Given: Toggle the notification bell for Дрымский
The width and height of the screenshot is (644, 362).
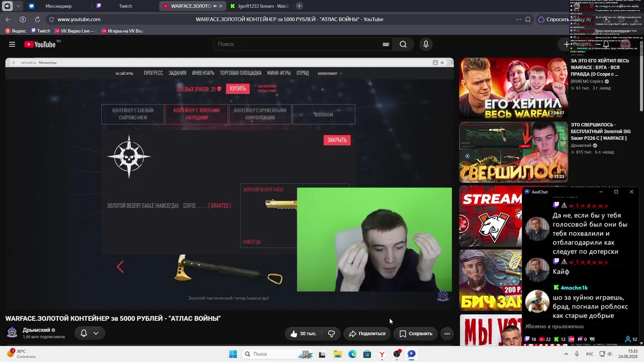Looking at the screenshot, I should click(x=84, y=333).
